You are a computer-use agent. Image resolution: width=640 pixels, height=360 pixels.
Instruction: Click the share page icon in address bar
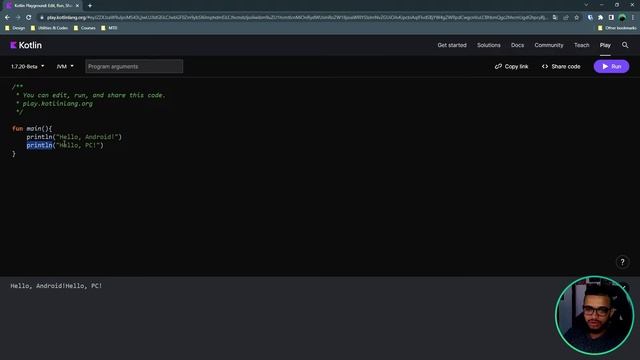click(566, 18)
